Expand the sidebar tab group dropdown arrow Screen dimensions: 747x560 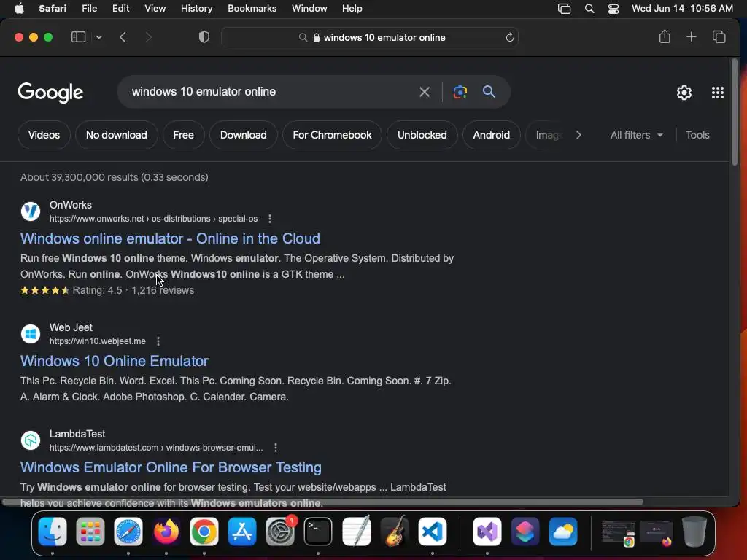pyautogui.click(x=98, y=37)
